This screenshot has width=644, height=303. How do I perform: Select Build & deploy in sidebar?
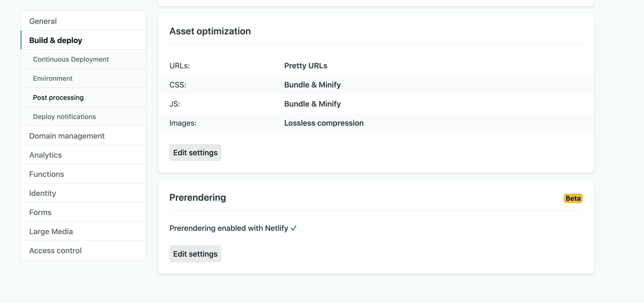[x=56, y=40]
